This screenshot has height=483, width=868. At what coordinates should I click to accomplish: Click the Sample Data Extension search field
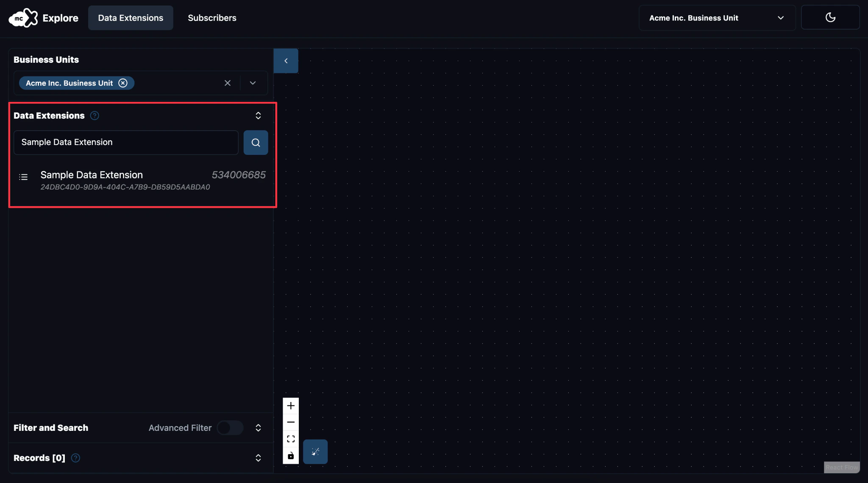[x=126, y=142]
